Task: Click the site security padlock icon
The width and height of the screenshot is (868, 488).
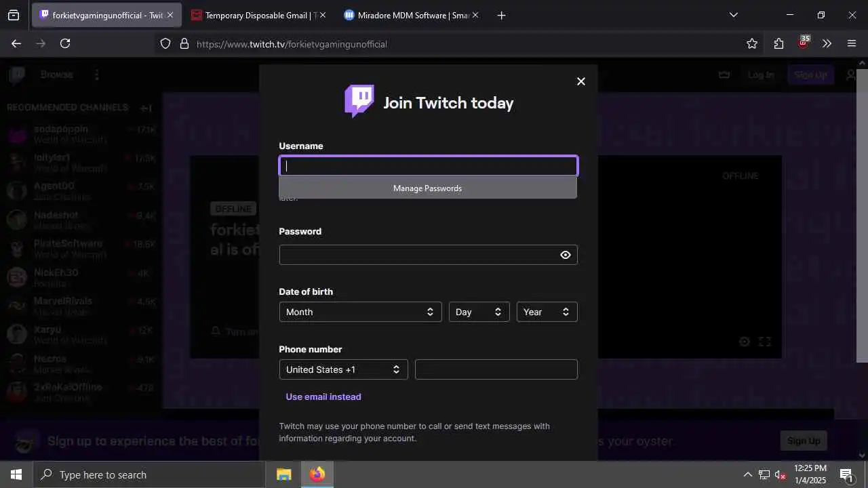Action: coord(184,43)
